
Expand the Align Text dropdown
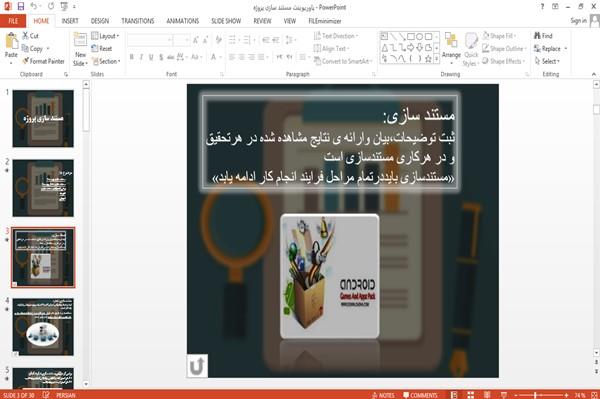331,49
